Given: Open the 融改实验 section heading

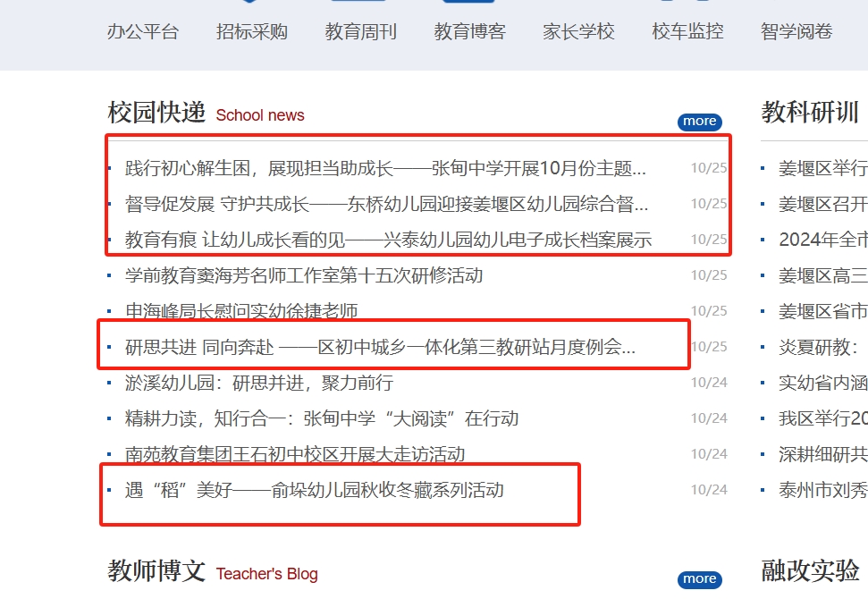Looking at the screenshot, I should 810,570.
